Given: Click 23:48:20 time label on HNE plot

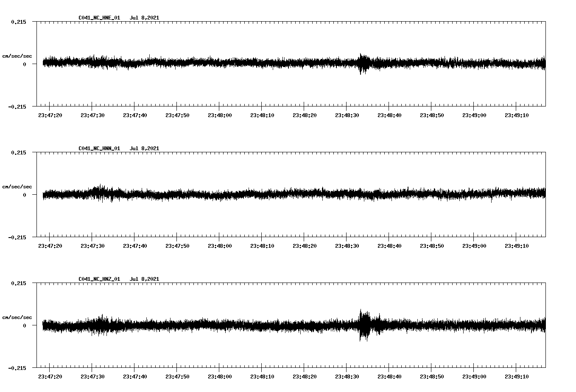Looking at the screenshot, I should tap(305, 115).
